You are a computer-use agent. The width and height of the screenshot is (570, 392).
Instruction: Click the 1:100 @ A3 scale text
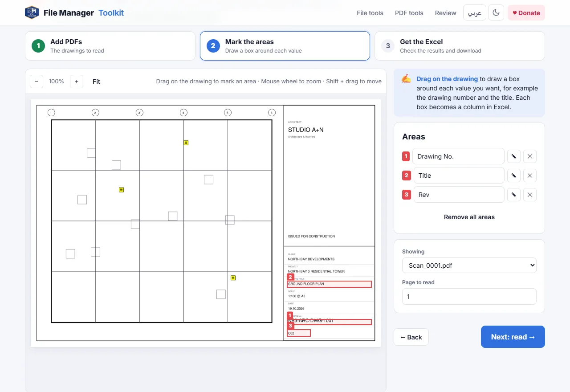297,296
